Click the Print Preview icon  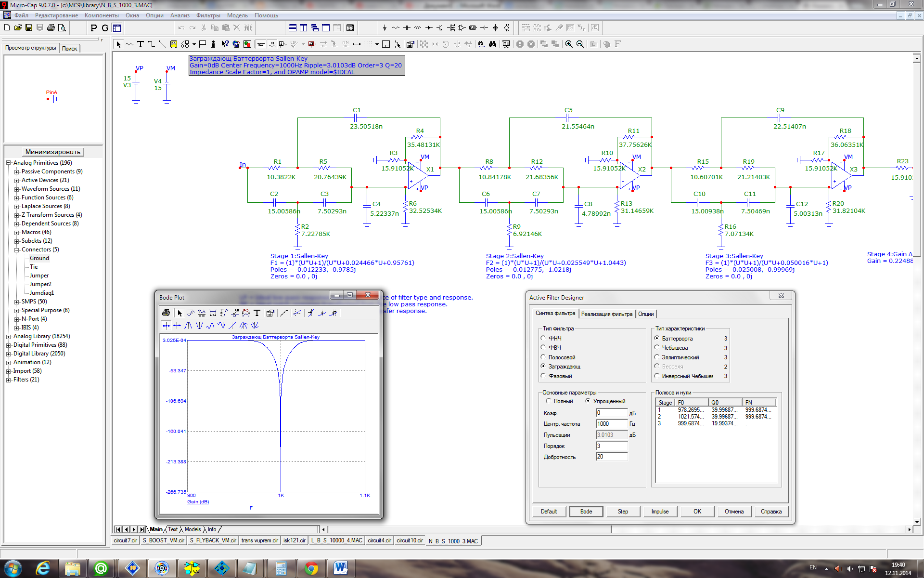tap(62, 28)
